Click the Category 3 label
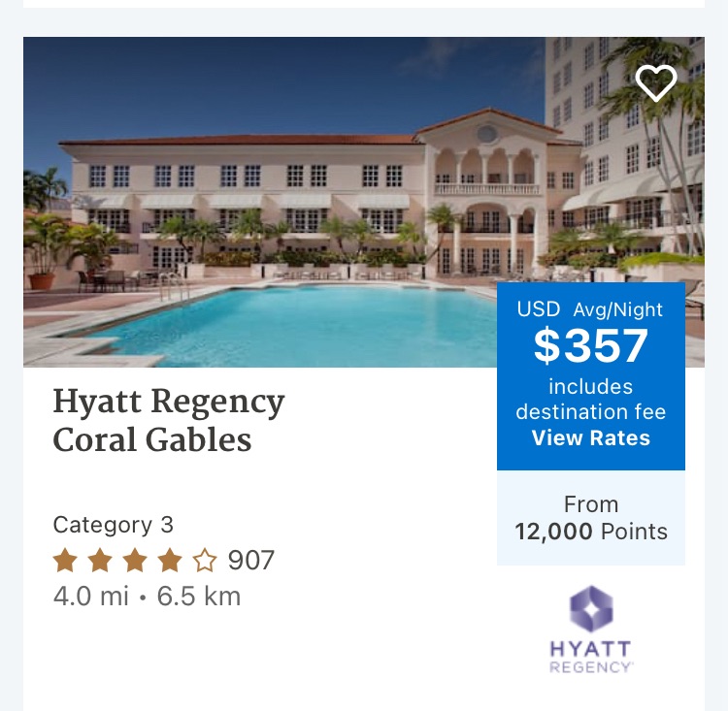This screenshot has height=711, width=728. point(114,525)
